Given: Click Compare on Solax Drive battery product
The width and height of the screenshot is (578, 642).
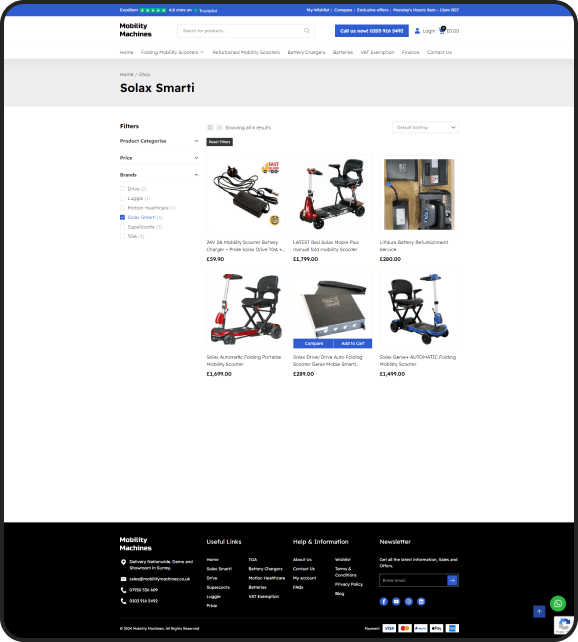Looking at the screenshot, I should click(314, 343).
